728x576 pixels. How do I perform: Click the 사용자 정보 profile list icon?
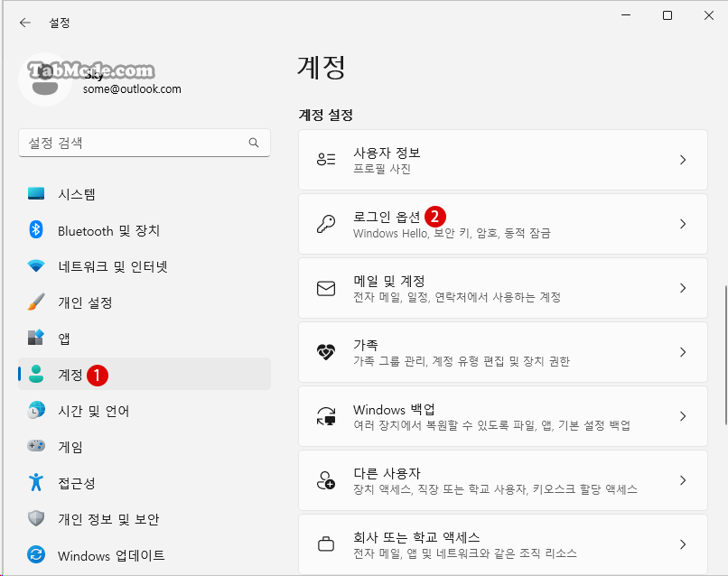pyautogui.click(x=326, y=160)
